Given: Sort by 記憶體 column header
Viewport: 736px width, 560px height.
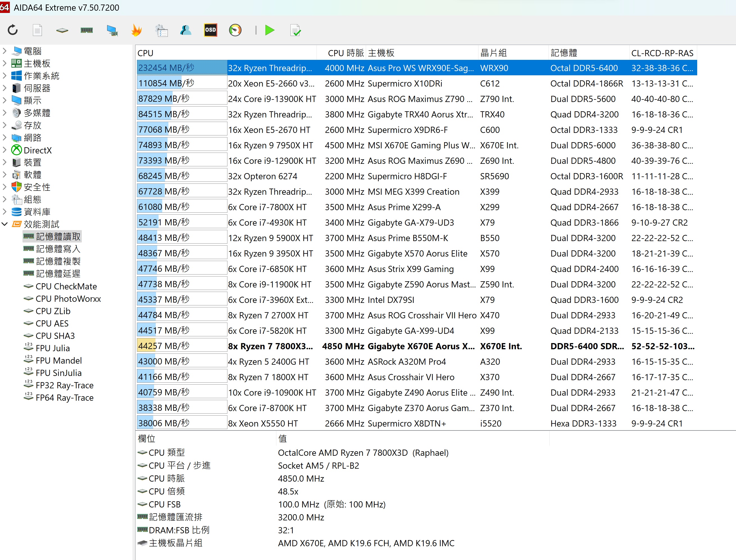Looking at the screenshot, I should pos(589,53).
